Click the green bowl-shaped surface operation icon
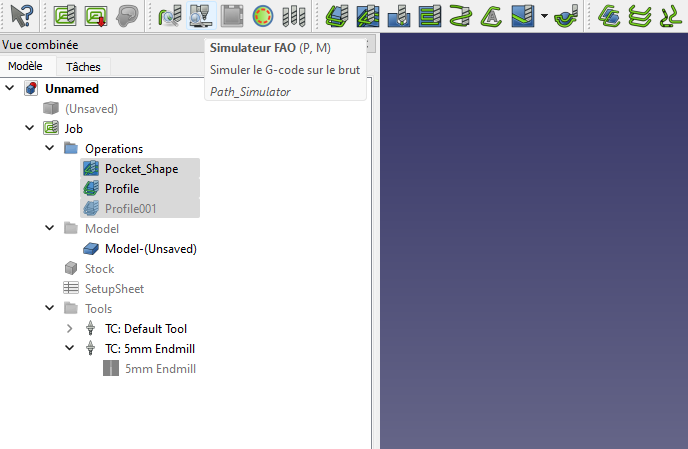The image size is (688, 449). (566, 15)
